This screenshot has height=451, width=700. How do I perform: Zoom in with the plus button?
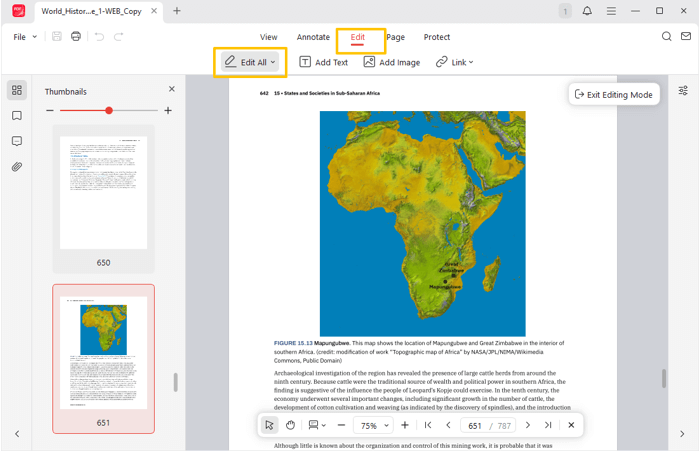[405, 425]
